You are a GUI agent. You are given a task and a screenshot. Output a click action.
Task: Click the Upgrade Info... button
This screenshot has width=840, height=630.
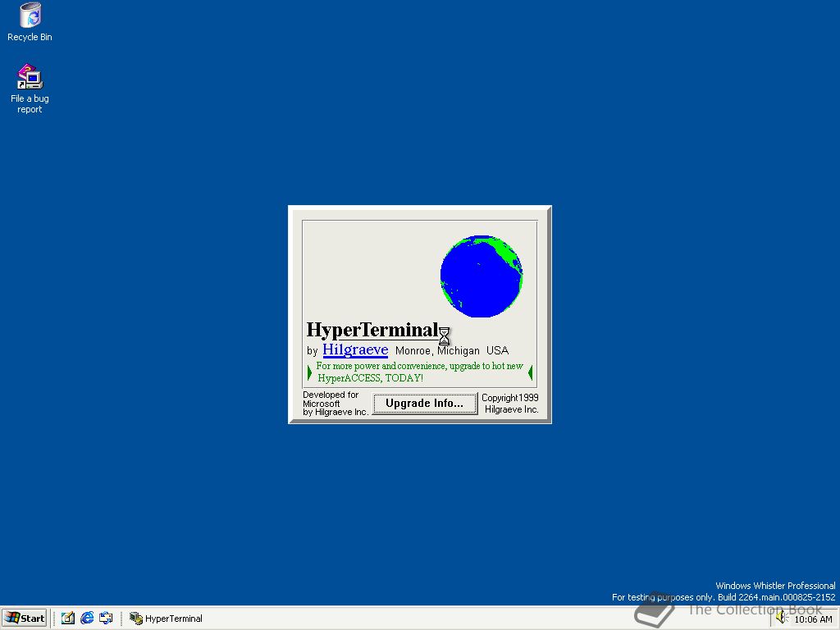[425, 404]
